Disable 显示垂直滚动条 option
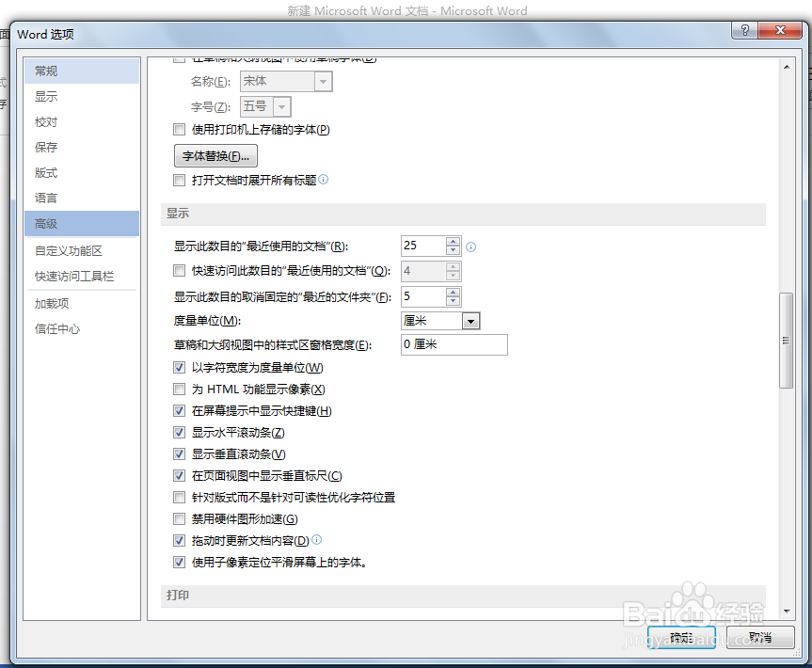The image size is (812, 668). pos(179,454)
